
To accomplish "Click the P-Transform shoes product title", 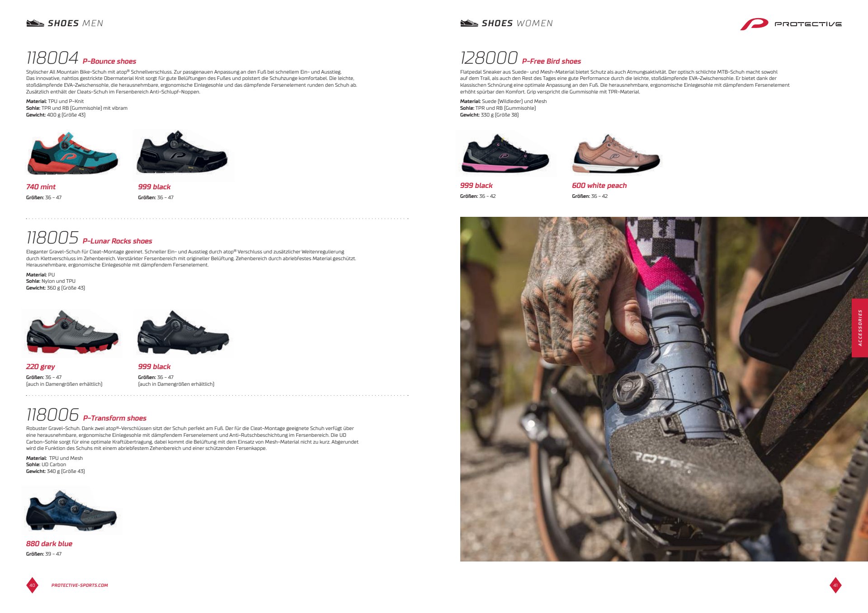I will [x=115, y=418].
